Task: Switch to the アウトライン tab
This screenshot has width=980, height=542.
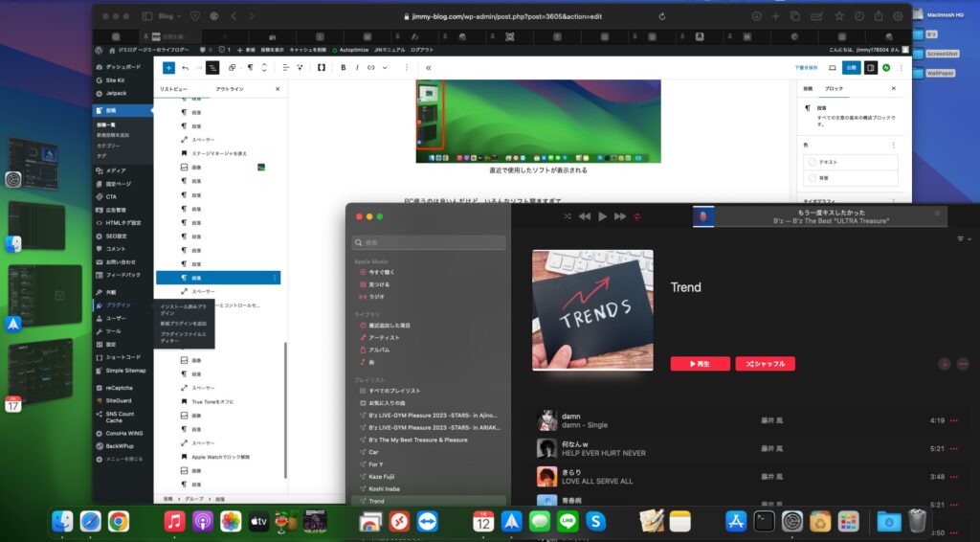Action: click(x=230, y=89)
